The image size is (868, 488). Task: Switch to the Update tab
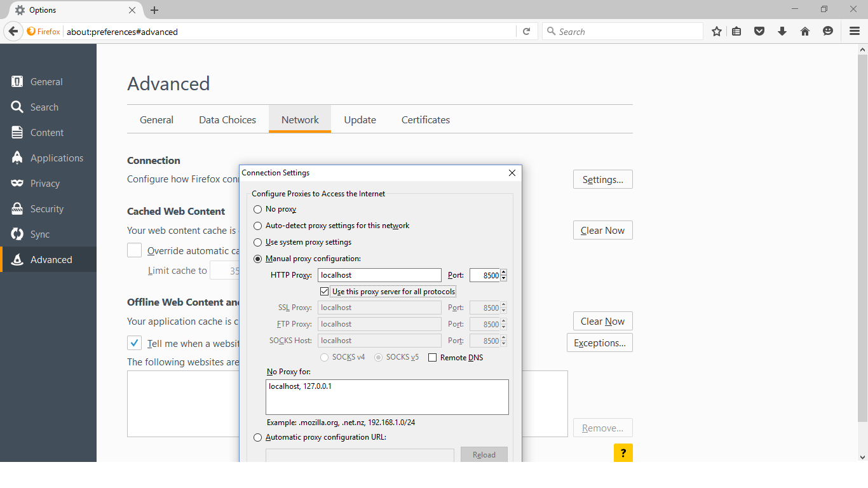(360, 119)
